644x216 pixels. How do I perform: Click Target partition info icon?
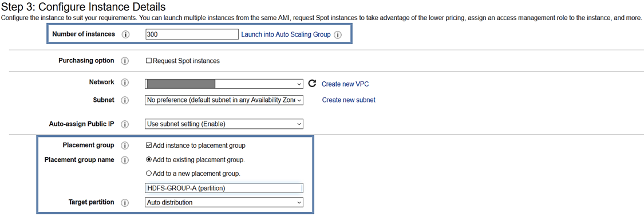[124, 202]
